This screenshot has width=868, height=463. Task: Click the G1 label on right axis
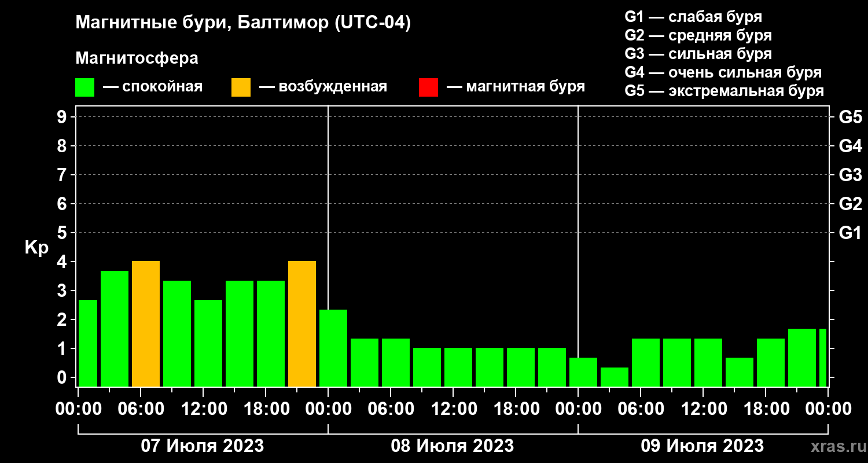(850, 233)
